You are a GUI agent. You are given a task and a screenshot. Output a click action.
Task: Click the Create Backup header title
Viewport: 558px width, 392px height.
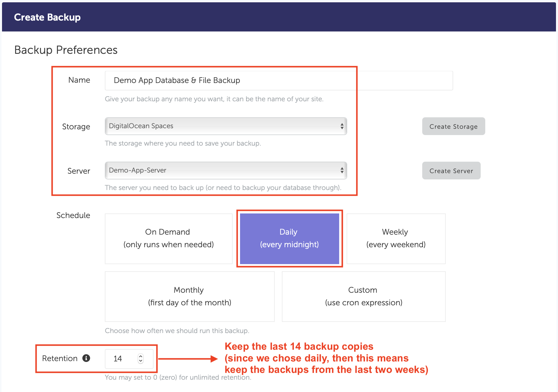[x=47, y=17]
